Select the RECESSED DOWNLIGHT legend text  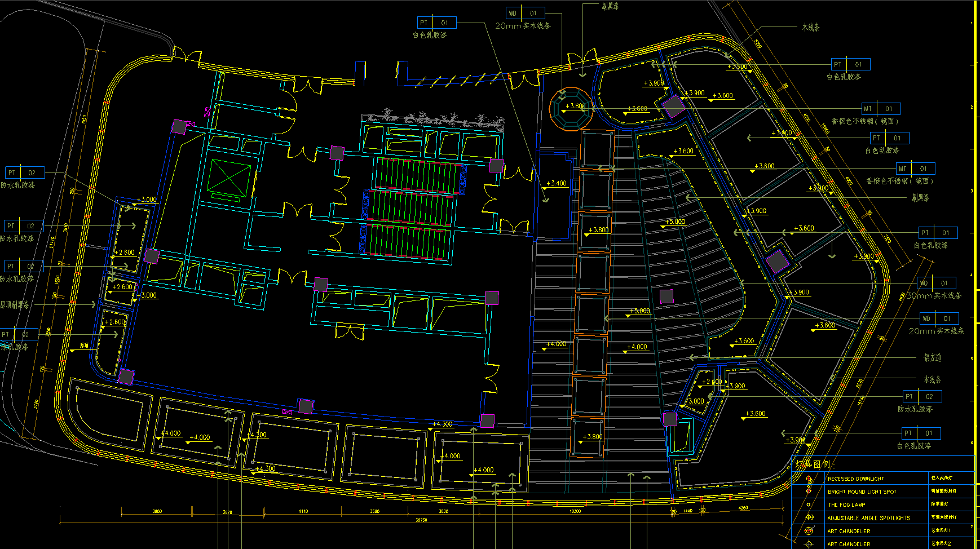point(855,479)
